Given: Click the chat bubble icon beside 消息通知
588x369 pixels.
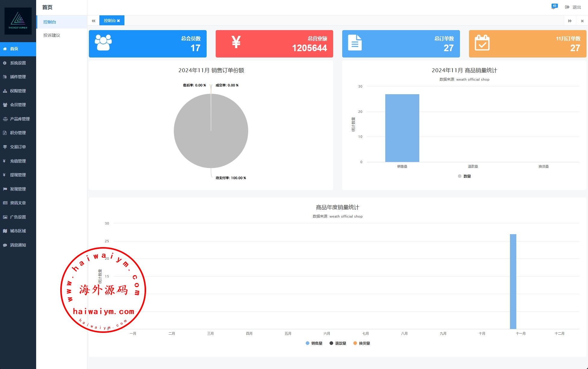Looking at the screenshot, I should pyautogui.click(x=5, y=245).
